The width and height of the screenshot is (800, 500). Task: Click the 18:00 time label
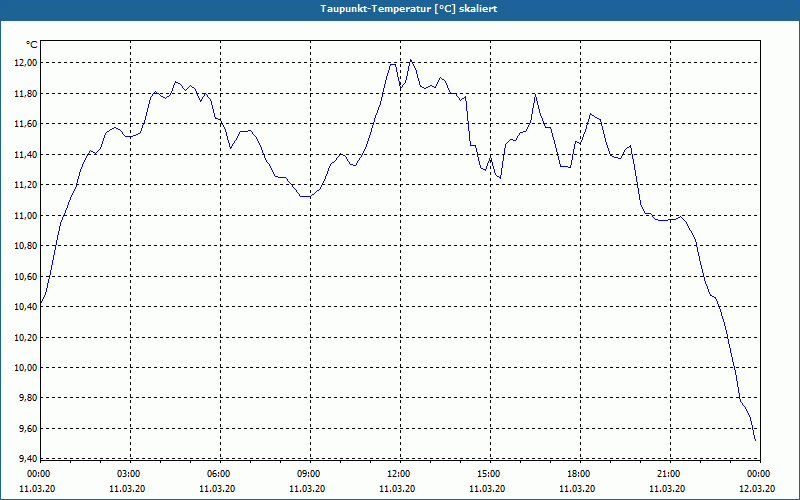pyautogui.click(x=580, y=474)
